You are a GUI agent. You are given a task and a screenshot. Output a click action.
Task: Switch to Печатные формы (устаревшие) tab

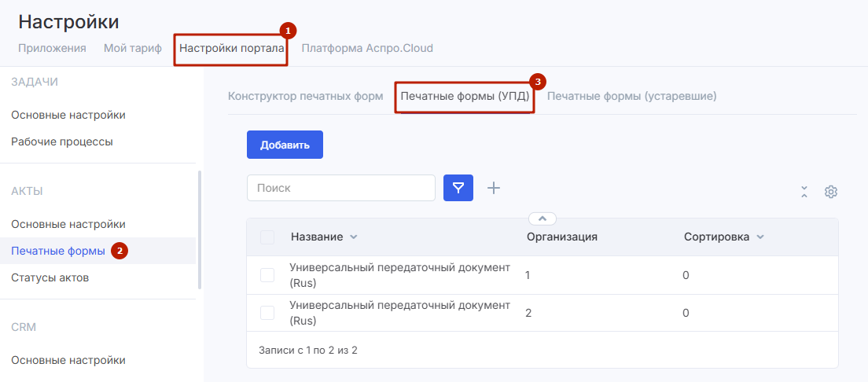[631, 96]
